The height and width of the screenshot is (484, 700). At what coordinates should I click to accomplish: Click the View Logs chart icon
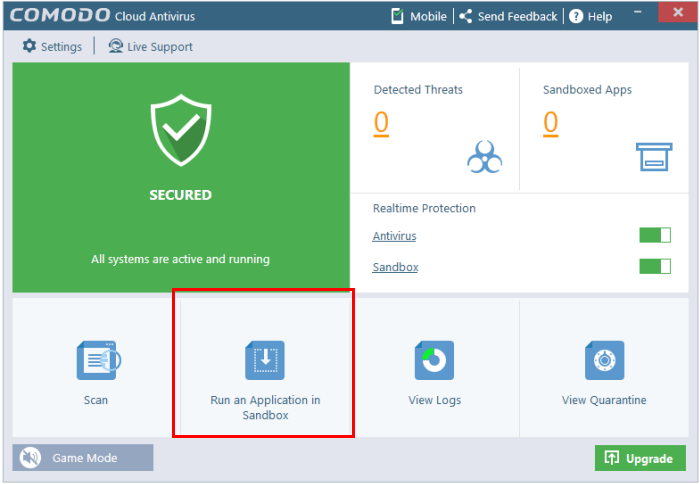tap(434, 360)
